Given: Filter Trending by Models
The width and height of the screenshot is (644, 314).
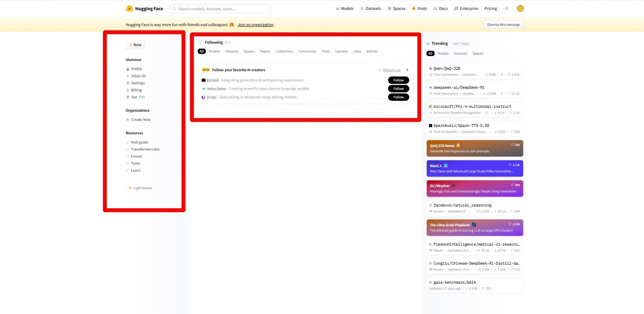Looking at the screenshot, I should coord(443,53).
